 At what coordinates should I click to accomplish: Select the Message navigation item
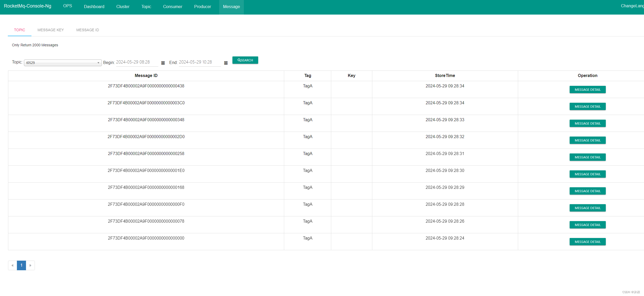tap(231, 7)
